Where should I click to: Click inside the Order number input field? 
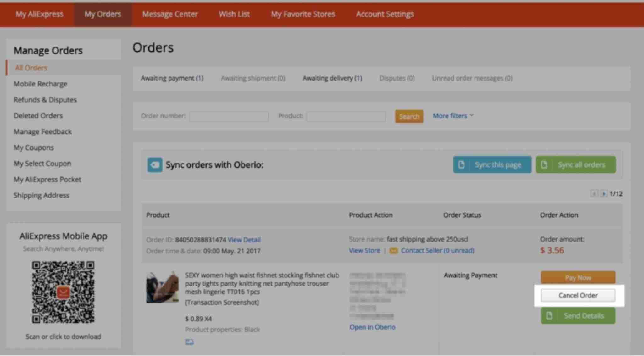pos(229,116)
